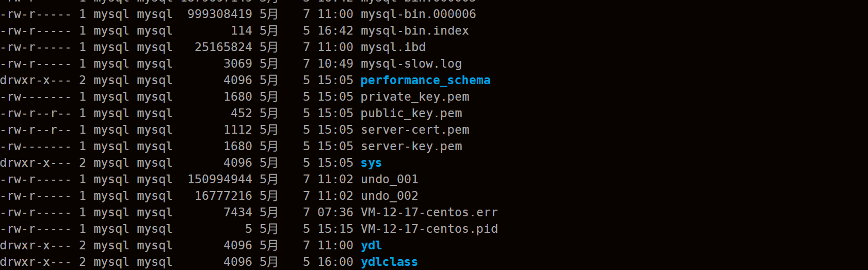Click the file size 999308419

pos(220,14)
